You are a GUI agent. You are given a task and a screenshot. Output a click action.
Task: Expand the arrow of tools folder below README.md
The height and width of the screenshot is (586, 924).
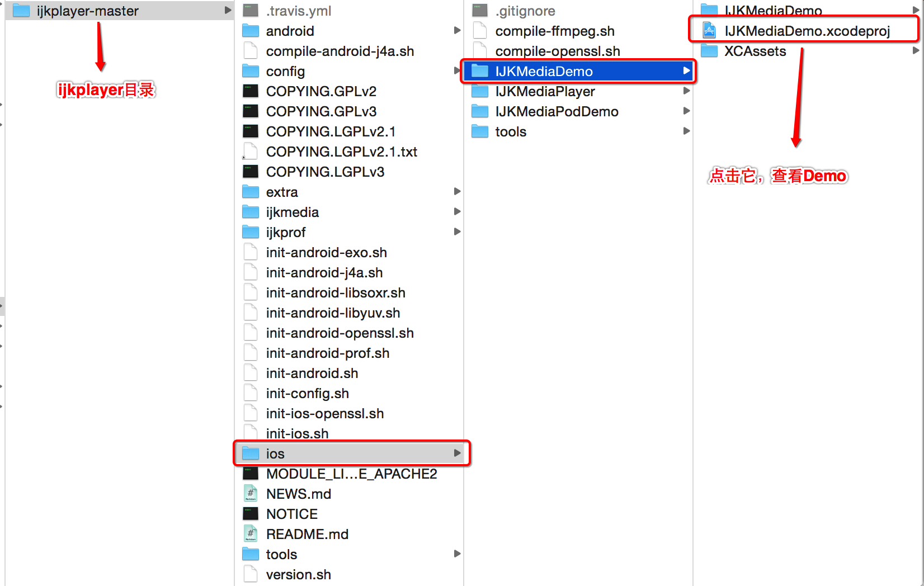457,554
